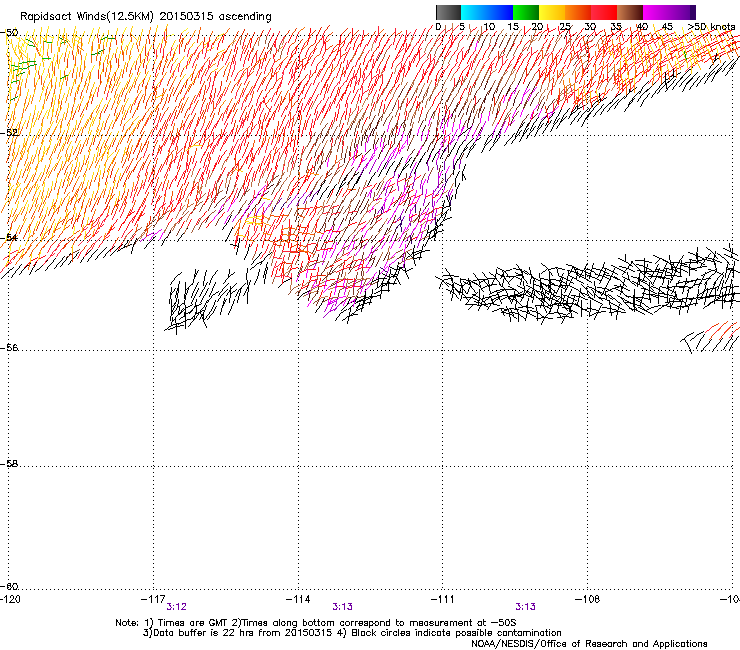Click longitude label '-117' on bottom axis
Image resolution: width=740 pixels, height=650 pixels.
tap(153, 599)
